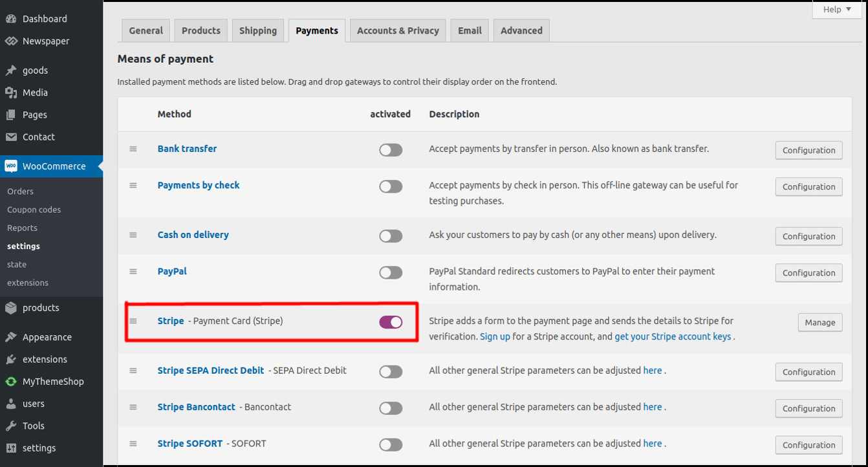The width and height of the screenshot is (868, 467).
Task: Click the drag handle for Payments by check
Action: pos(133,186)
